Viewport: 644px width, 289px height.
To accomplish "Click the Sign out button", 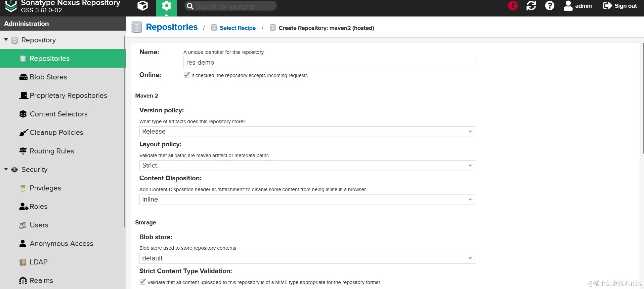I will click(x=620, y=6).
